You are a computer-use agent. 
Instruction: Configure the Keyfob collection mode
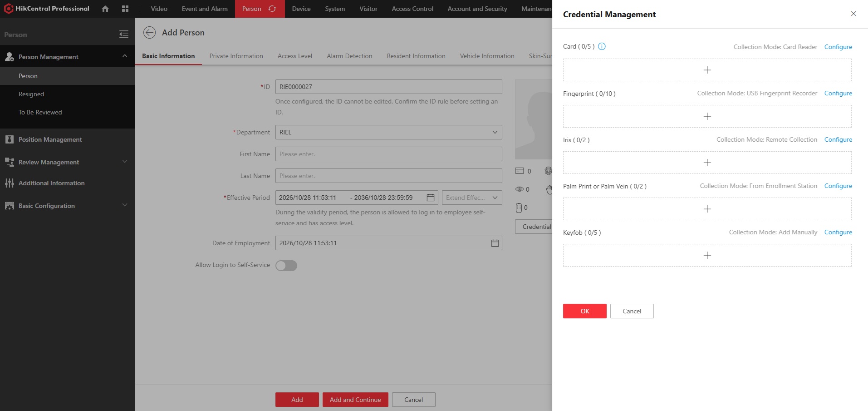click(838, 232)
